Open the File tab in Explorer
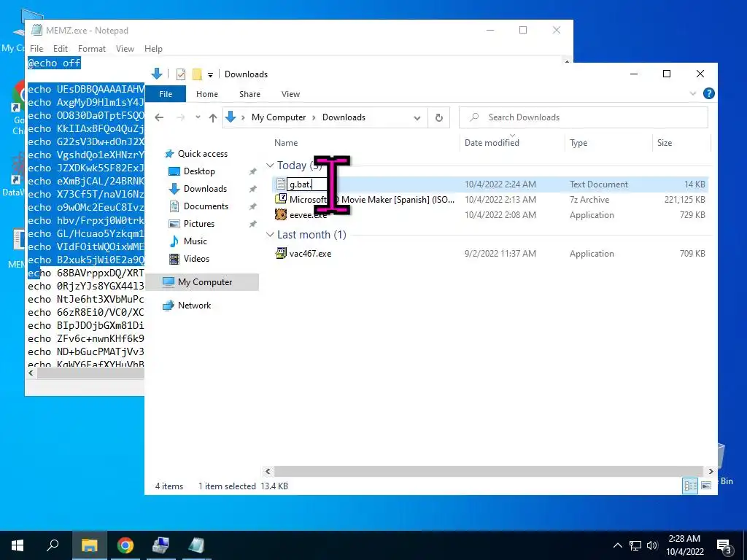 point(166,94)
